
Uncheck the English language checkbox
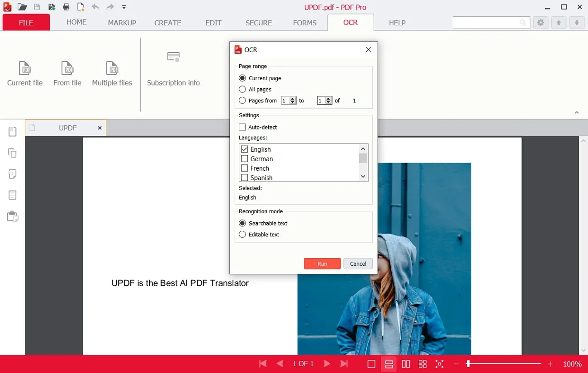245,149
